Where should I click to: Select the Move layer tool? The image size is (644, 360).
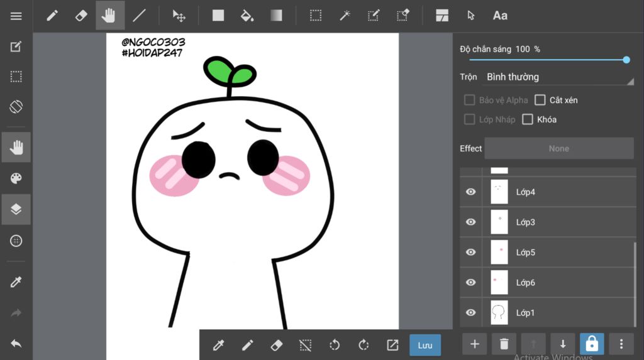click(x=179, y=16)
